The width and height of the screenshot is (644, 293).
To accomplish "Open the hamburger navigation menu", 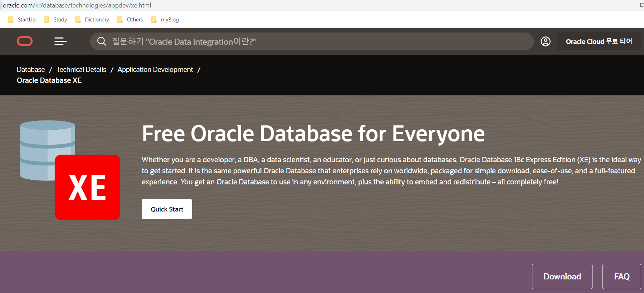I will 60,41.
